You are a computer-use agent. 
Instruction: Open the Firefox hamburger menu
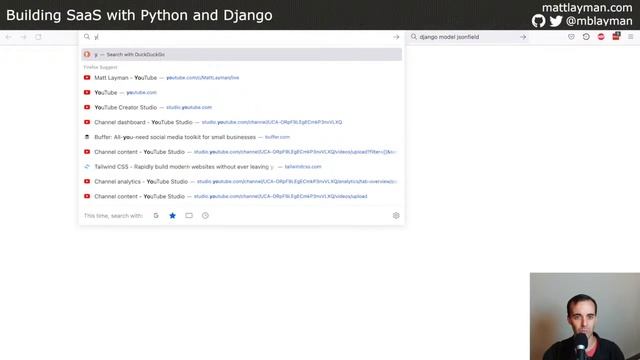(x=631, y=37)
